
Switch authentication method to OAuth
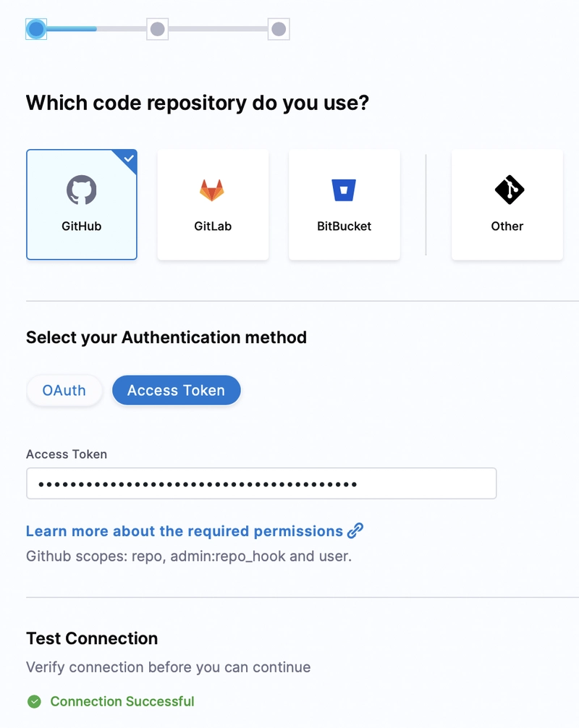tap(64, 391)
